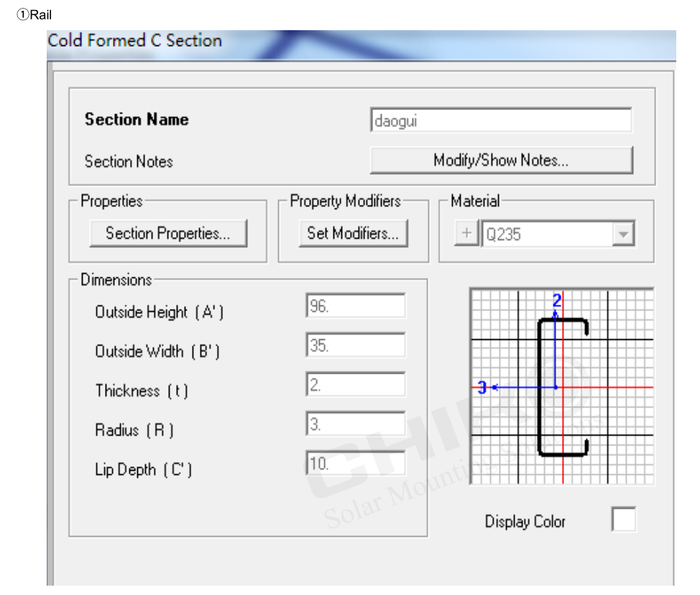Viewport: 700px width, 595px height.
Task: Open Section Properties dialog
Action: 167,234
